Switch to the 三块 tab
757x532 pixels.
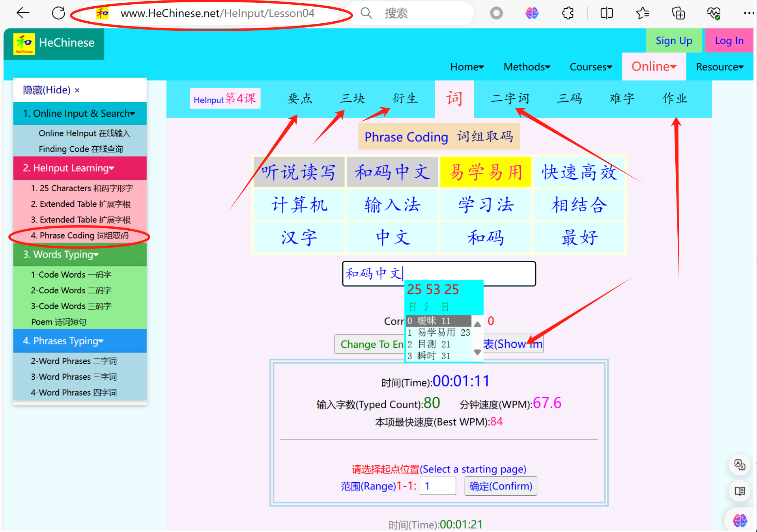(x=352, y=99)
